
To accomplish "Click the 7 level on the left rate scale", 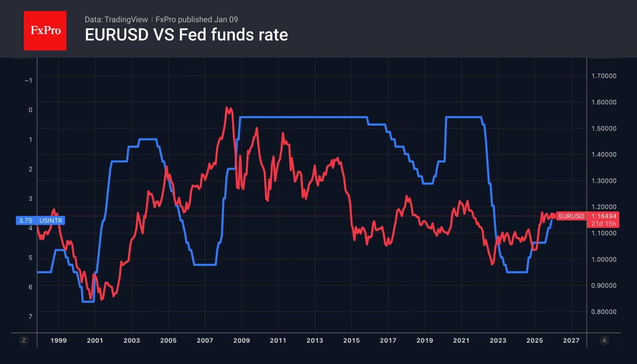I will coord(31,316).
